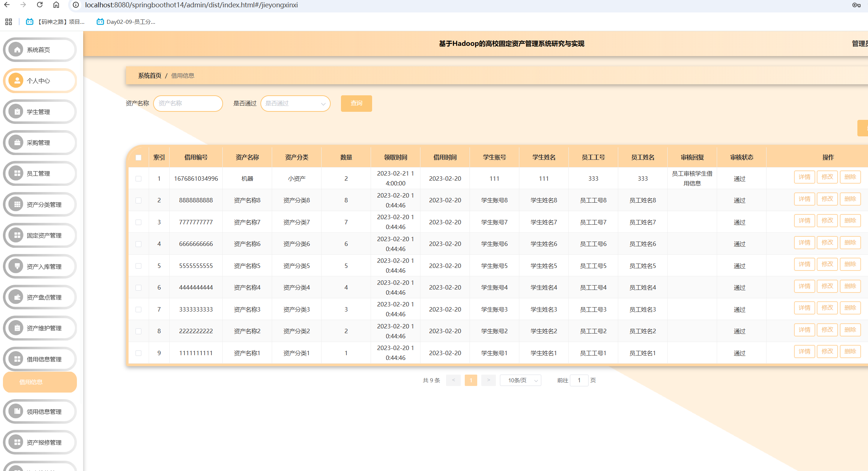The height and width of the screenshot is (471, 868).
Task: Check the row with 借用编号 5555555555
Action: [138, 266]
